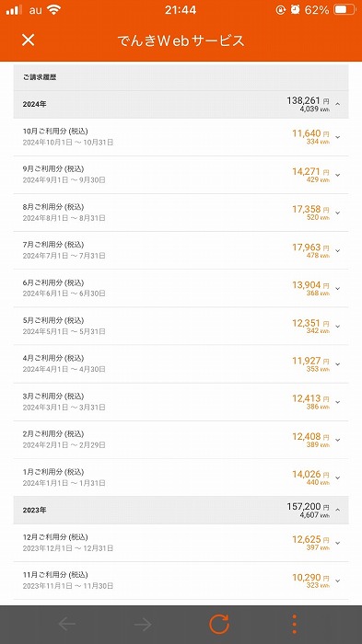Tap the screen rotation lock status icon

coord(281,10)
